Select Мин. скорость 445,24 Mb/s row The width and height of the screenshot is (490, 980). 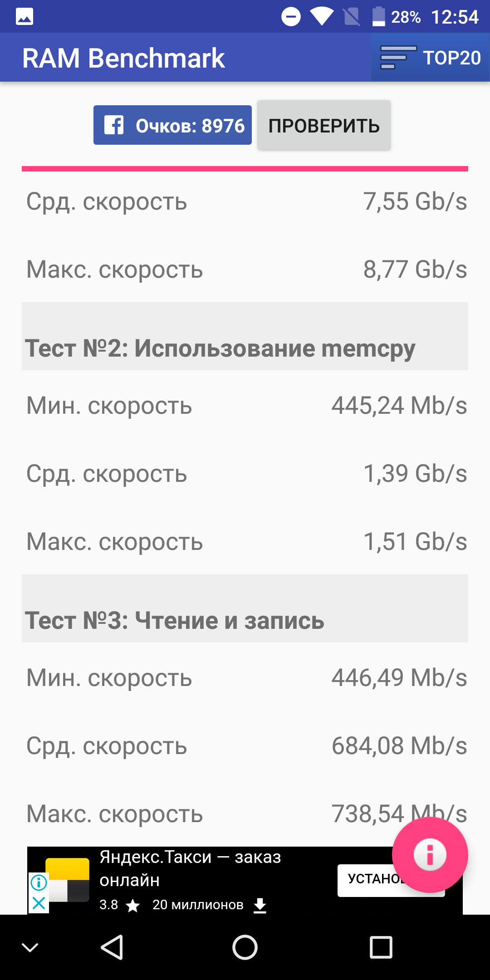[245, 405]
